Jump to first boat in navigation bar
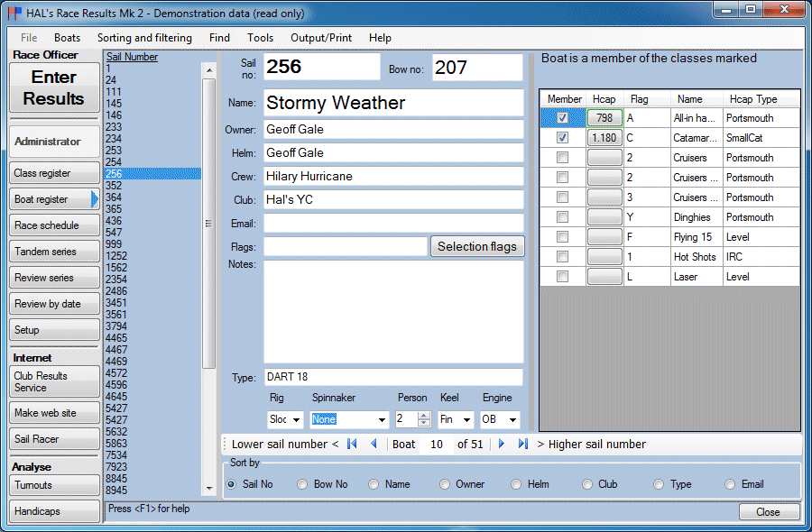This screenshot has width=812, height=532. [x=352, y=444]
